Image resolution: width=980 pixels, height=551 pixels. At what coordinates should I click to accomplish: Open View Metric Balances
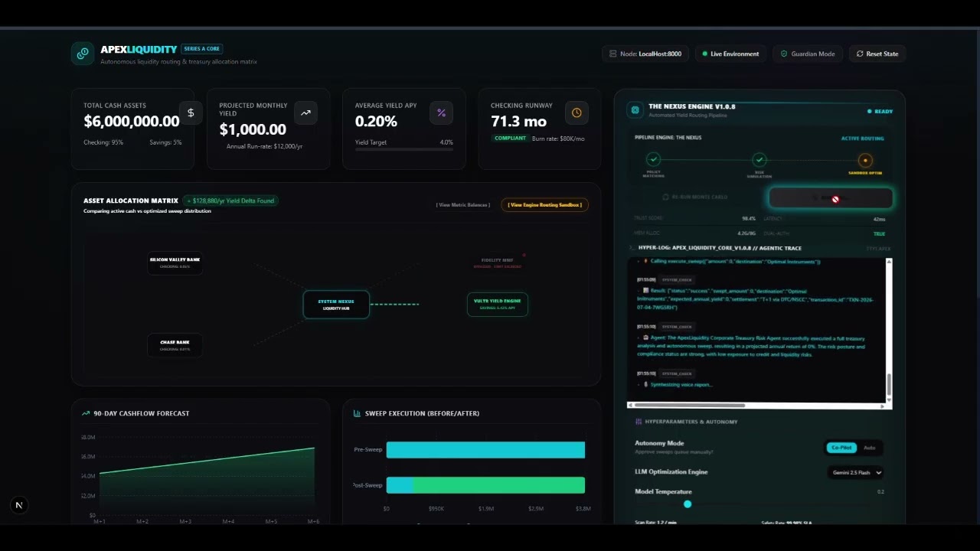(463, 205)
